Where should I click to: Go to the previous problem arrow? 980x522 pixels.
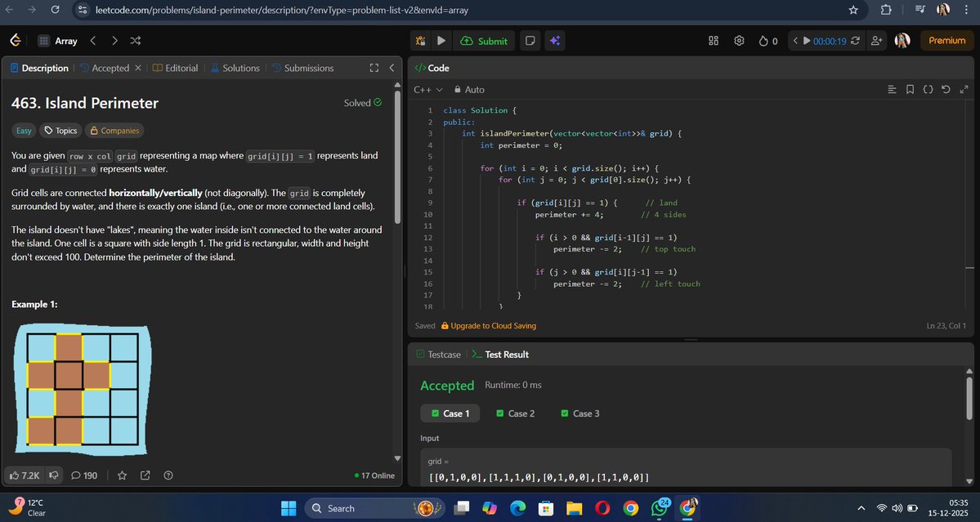tap(93, 41)
